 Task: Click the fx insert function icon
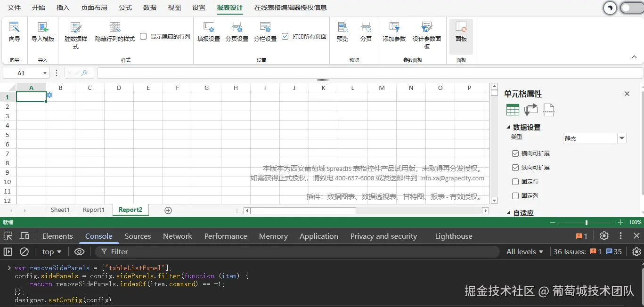click(x=85, y=73)
